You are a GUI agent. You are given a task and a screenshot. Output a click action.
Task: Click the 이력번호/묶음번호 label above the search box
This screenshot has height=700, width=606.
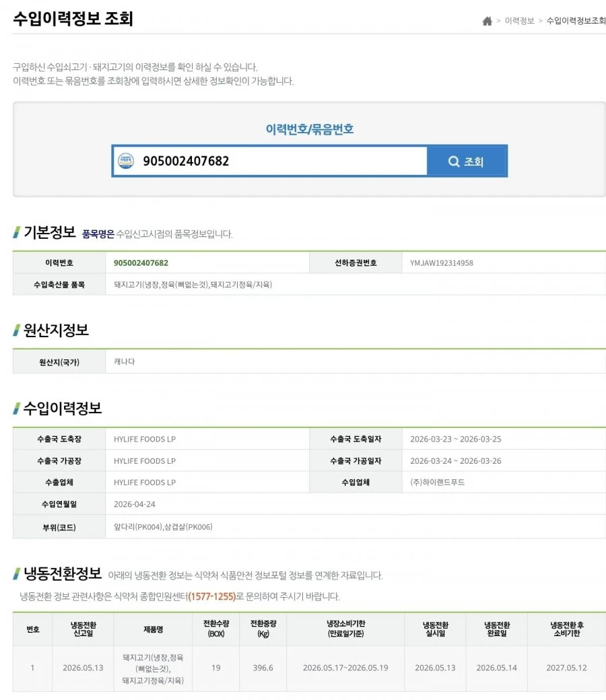(310, 129)
